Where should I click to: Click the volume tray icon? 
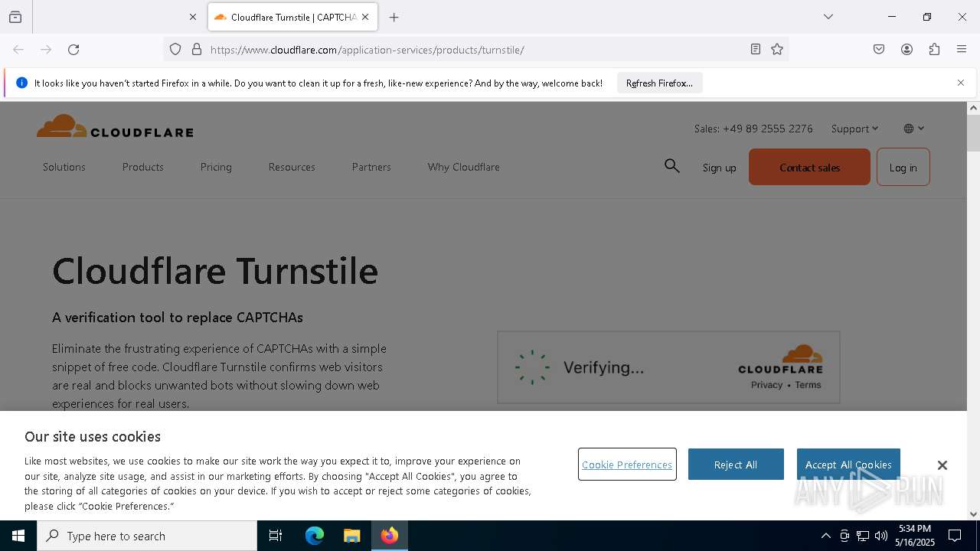(x=881, y=536)
